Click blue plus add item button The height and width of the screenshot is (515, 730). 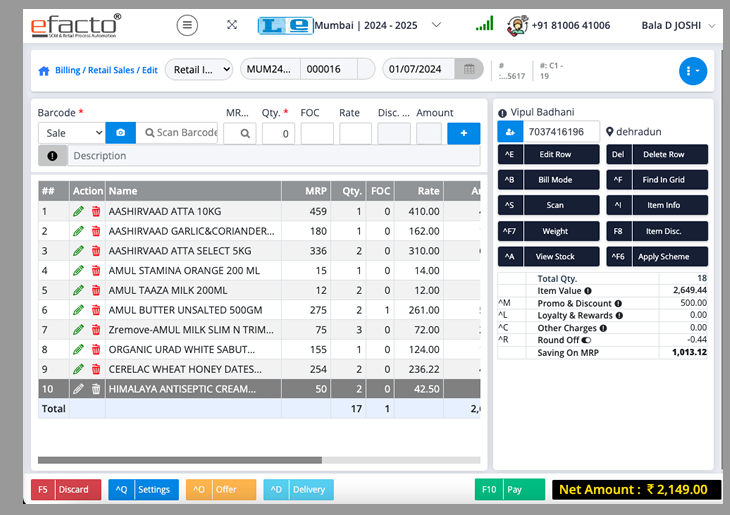tap(464, 134)
